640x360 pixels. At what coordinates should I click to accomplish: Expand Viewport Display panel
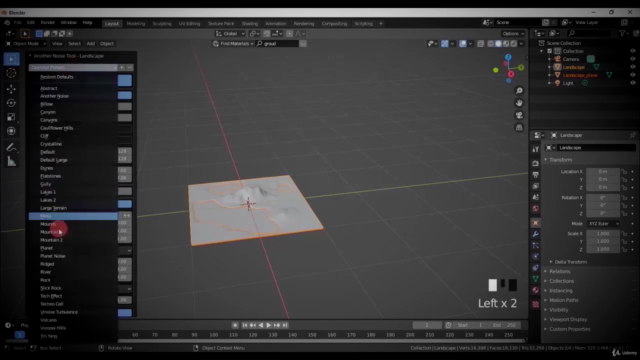coord(568,320)
